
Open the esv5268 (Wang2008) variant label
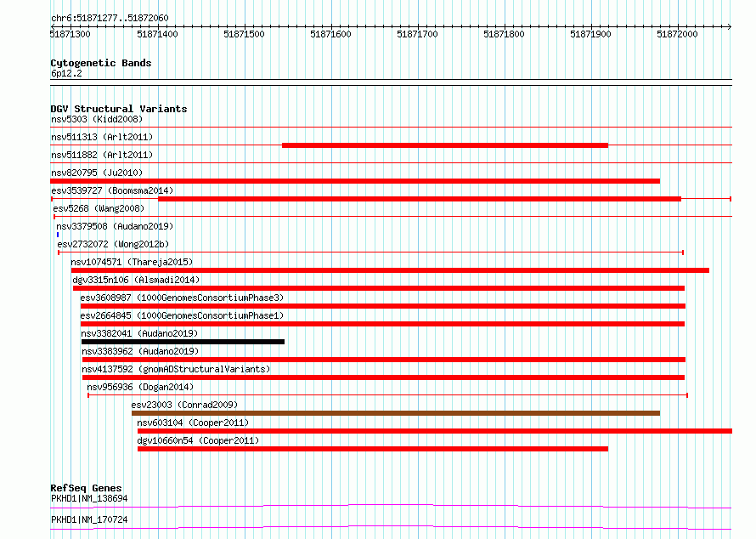pos(99,208)
